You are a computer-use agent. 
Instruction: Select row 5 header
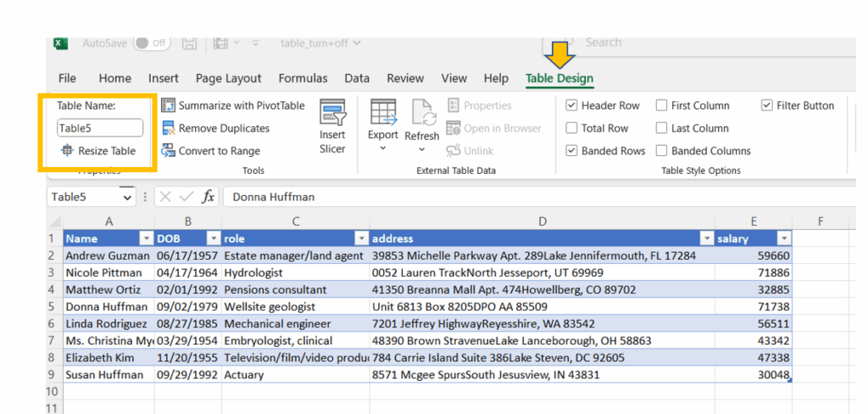(53, 306)
